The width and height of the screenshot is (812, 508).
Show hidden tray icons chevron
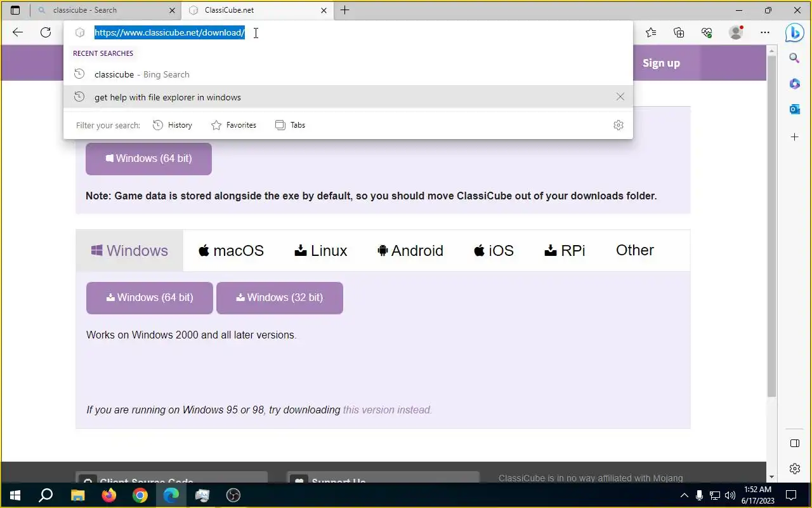[684, 495]
